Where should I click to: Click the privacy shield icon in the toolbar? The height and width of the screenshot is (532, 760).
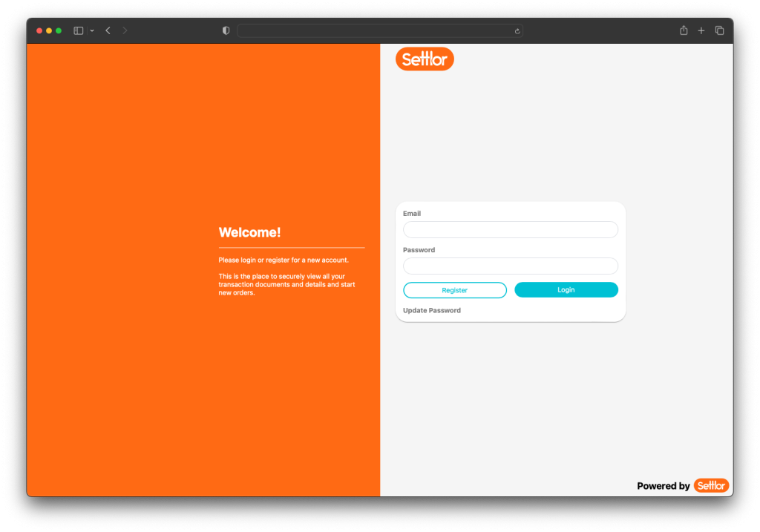[x=225, y=30]
